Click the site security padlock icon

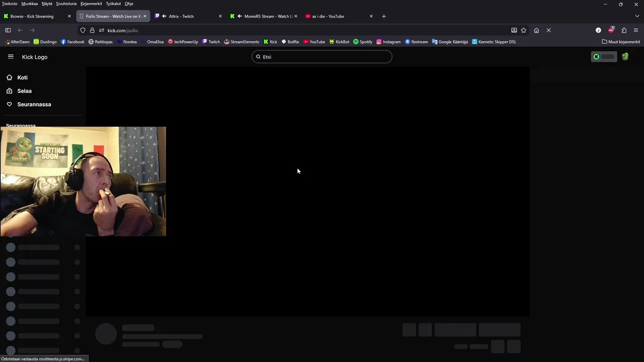92,30
